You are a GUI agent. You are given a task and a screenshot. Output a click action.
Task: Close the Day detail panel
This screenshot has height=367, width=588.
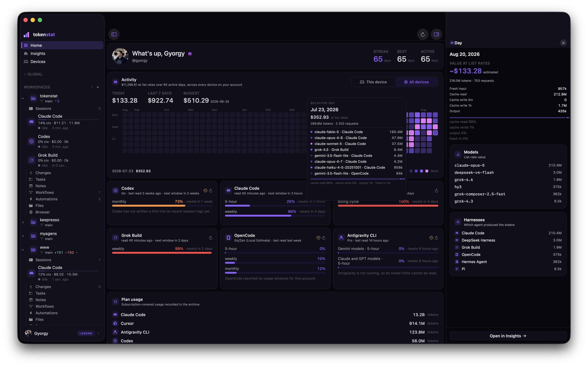click(x=563, y=43)
